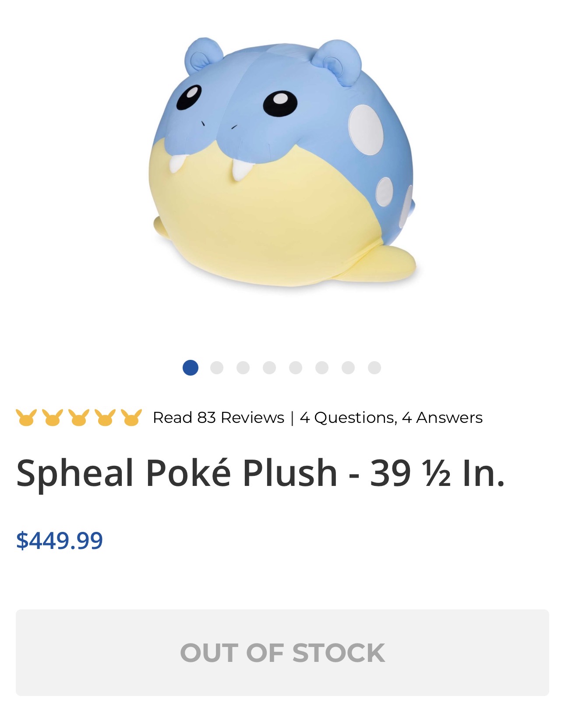
Task: Click the fourth Pikachu rating icon
Action: (105, 417)
